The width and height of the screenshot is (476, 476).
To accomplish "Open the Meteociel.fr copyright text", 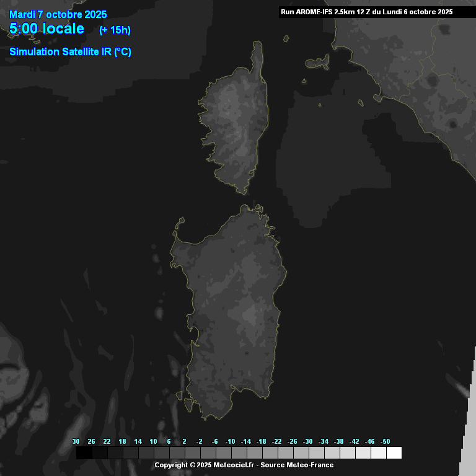I will [x=244, y=465].
